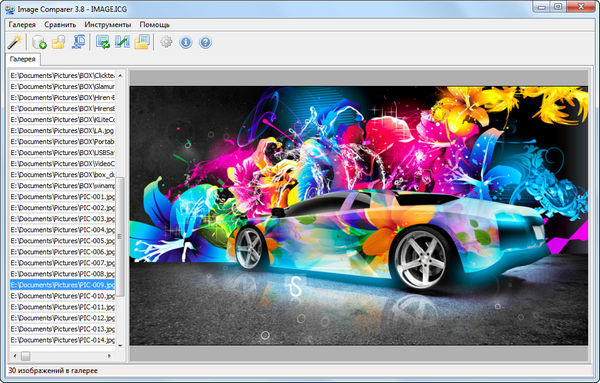Switch to the Галерея tab
600x383 pixels.
pyautogui.click(x=23, y=59)
